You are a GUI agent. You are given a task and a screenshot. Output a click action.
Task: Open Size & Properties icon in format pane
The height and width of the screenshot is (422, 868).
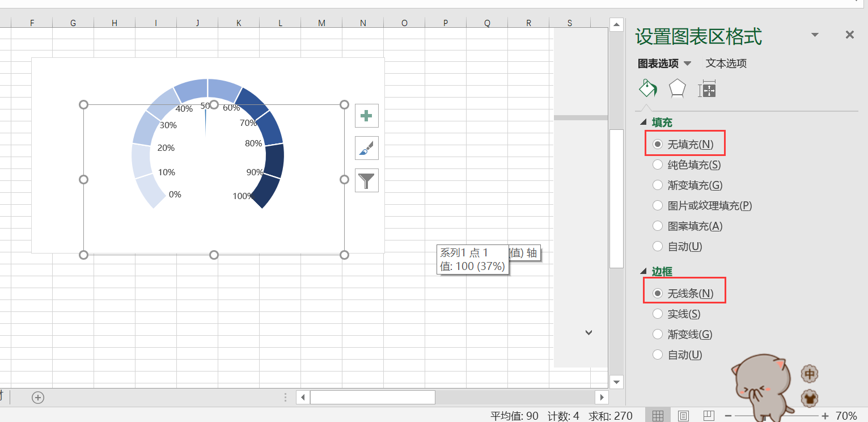[x=706, y=88]
